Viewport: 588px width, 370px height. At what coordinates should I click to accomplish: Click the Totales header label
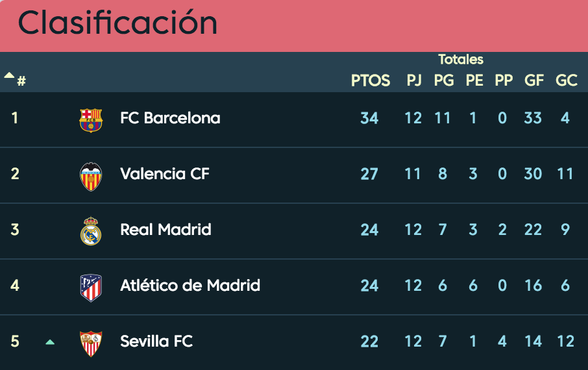(461, 59)
